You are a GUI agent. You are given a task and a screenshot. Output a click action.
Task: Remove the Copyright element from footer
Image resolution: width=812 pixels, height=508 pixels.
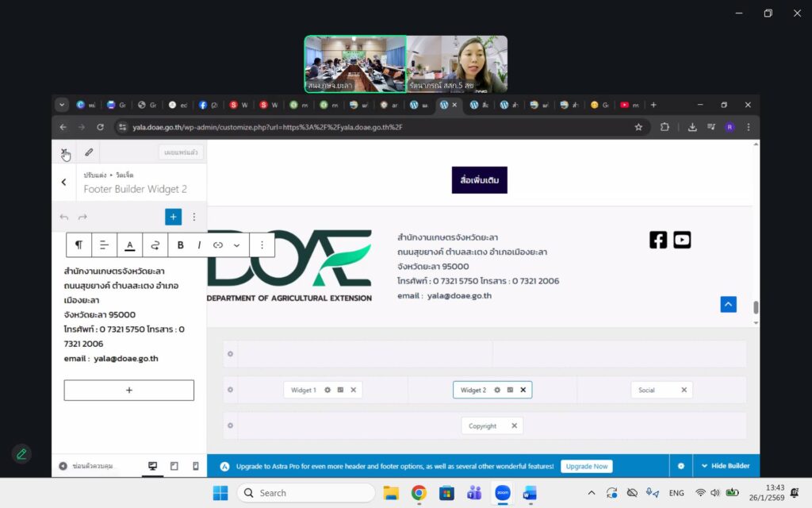click(x=514, y=426)
